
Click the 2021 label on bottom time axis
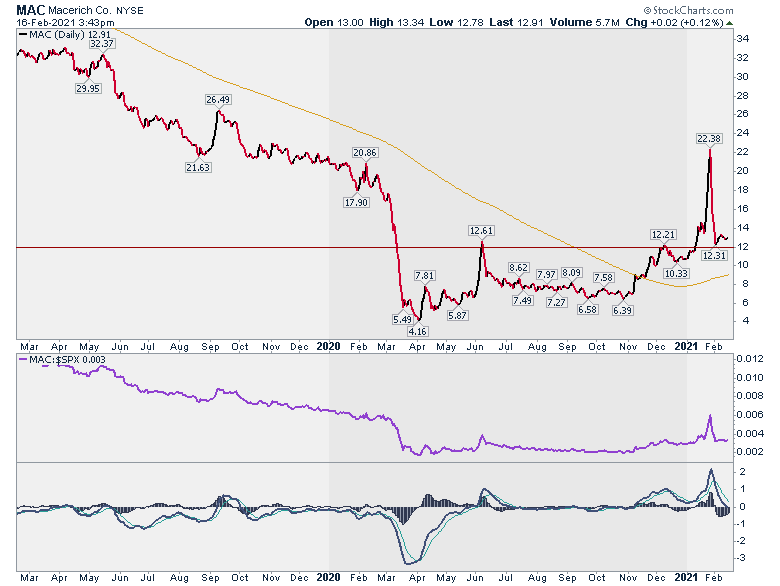click(686, 578)
